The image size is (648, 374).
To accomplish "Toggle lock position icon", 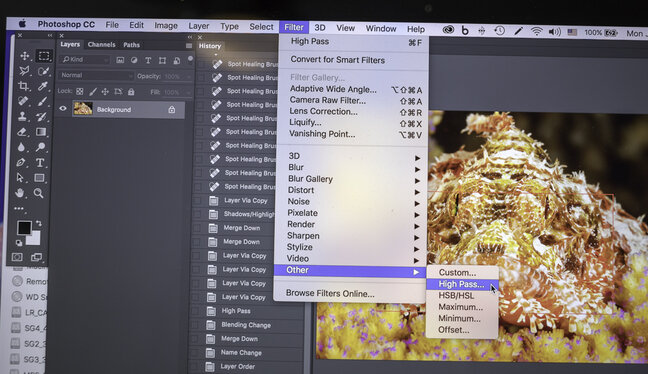I will coord(105,92).
